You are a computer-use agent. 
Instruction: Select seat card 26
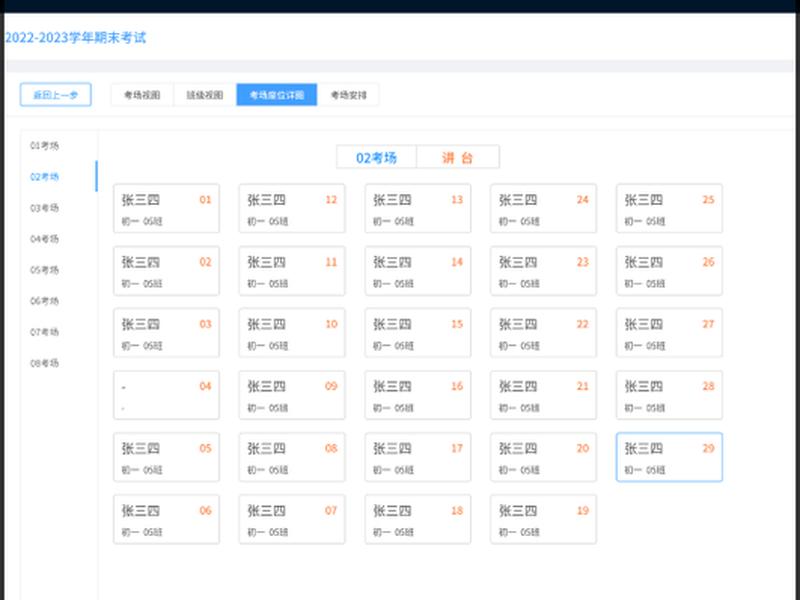669,271
